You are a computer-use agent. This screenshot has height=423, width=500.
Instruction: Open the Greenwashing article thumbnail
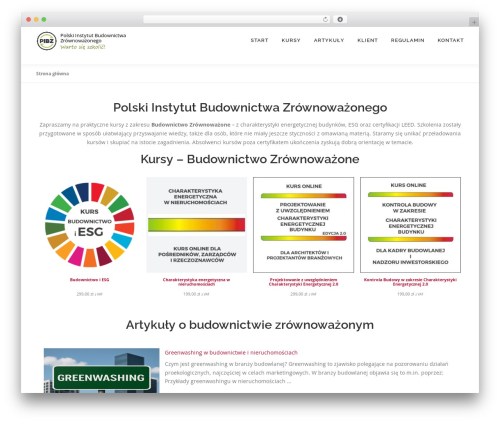click(x=101, y=370)
